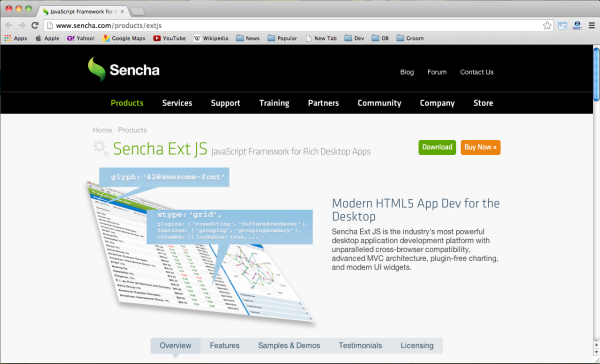600x364 pixels.
Task: Click the Home breadcrumb link
Action: point(102,130)
